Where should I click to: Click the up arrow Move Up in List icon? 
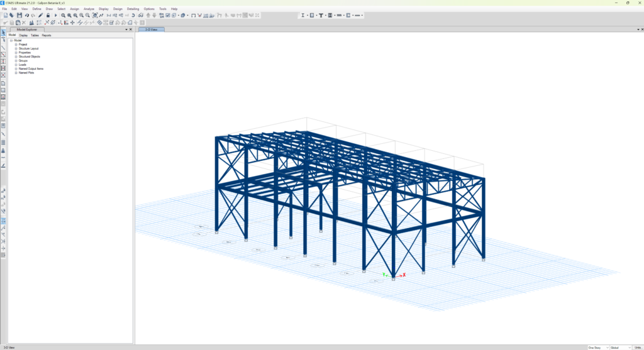click(148, 15)
